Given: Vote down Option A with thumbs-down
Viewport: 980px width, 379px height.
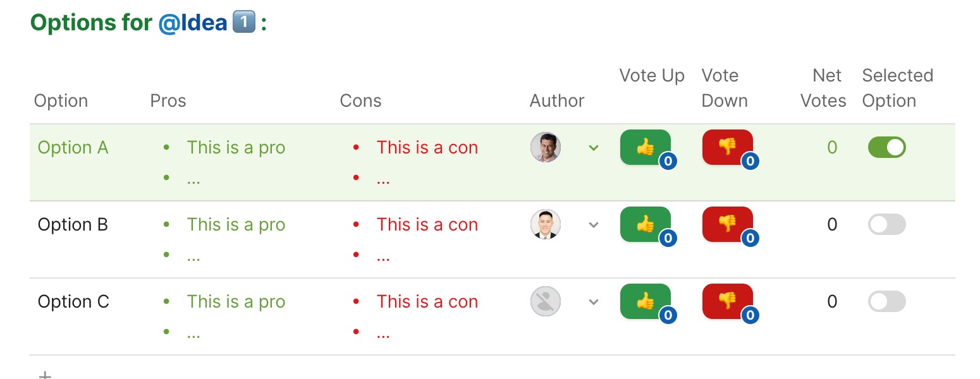Looking at the screenshot, I should click(727, 147).
